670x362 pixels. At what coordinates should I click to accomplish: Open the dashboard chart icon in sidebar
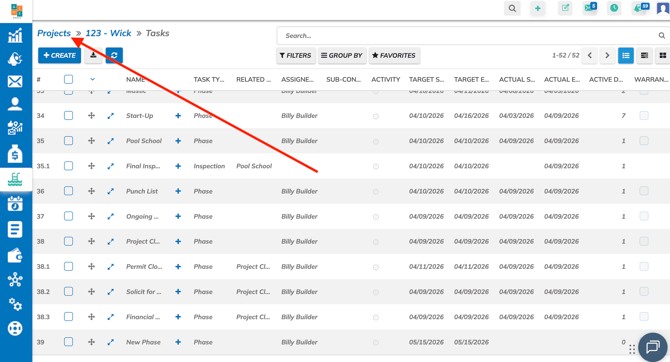point(15,35)
